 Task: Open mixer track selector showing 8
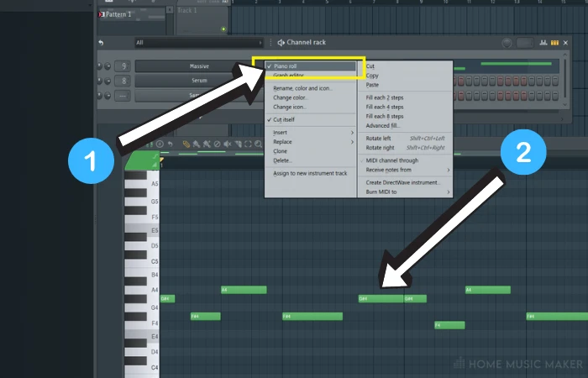click(x=123, y=81)
